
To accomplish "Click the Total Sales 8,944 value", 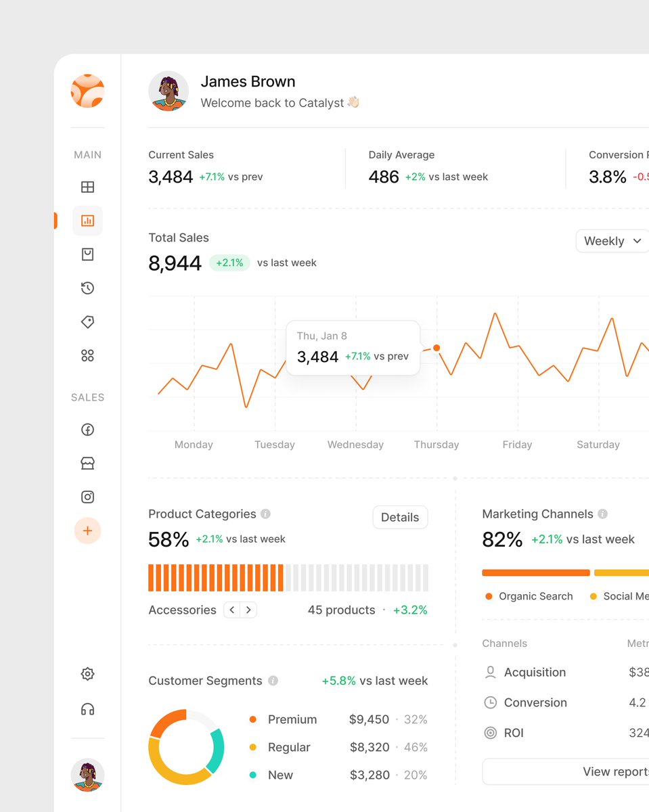I will pos(175,263).
